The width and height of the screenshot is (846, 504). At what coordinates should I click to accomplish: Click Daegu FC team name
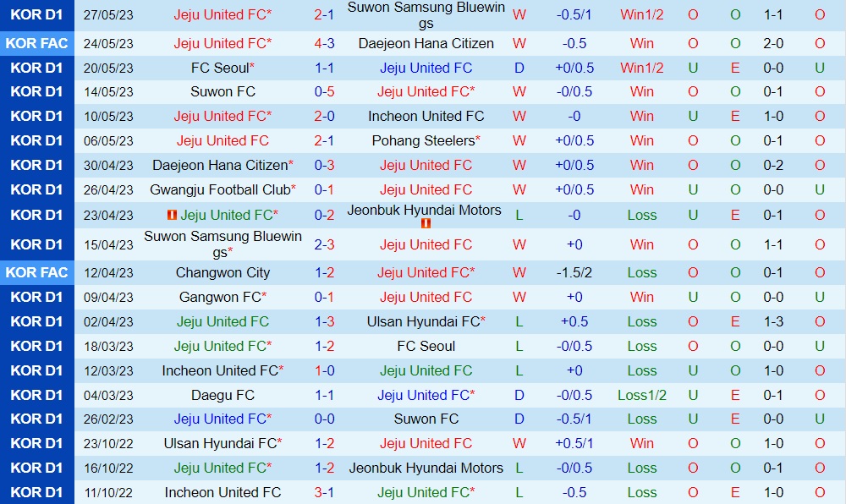pyautogui.click(x=223, y=395)
